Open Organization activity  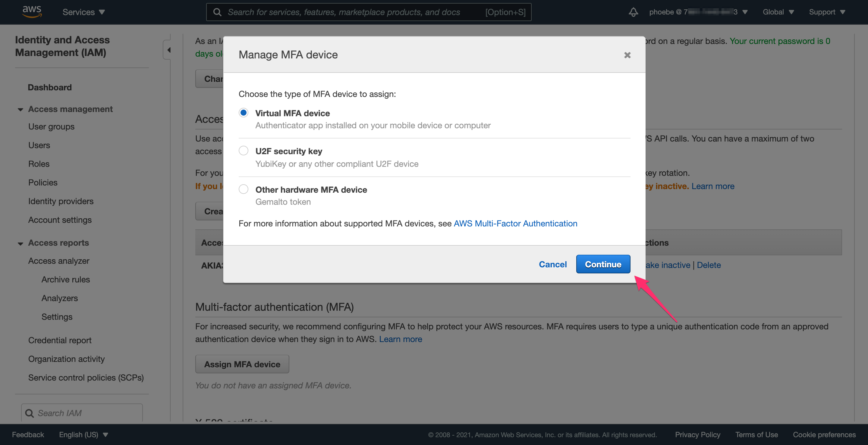66,359
